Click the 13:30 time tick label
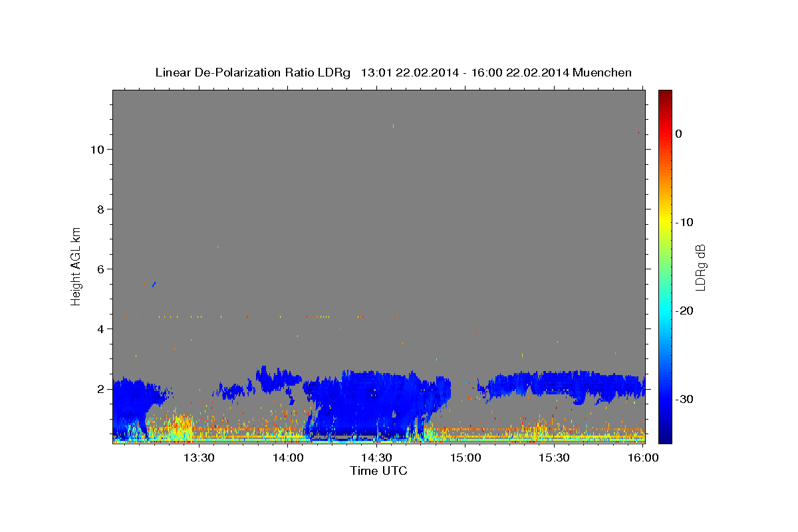The image size is (798, 532). point(199,458)
